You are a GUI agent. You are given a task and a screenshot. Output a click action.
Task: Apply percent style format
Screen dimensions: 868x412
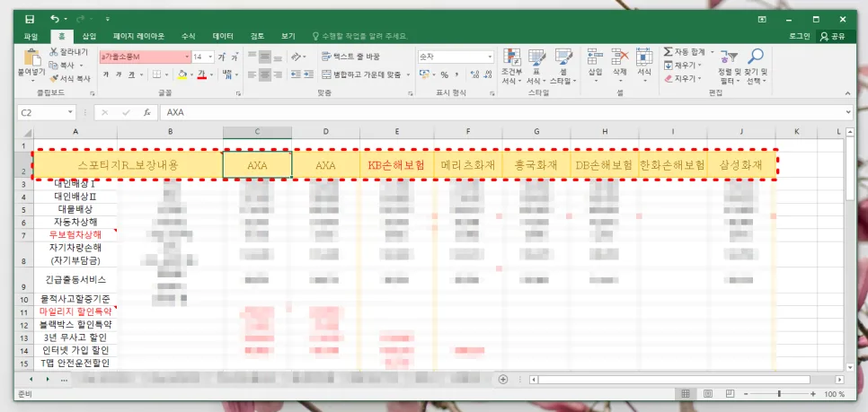click(444, 75)
